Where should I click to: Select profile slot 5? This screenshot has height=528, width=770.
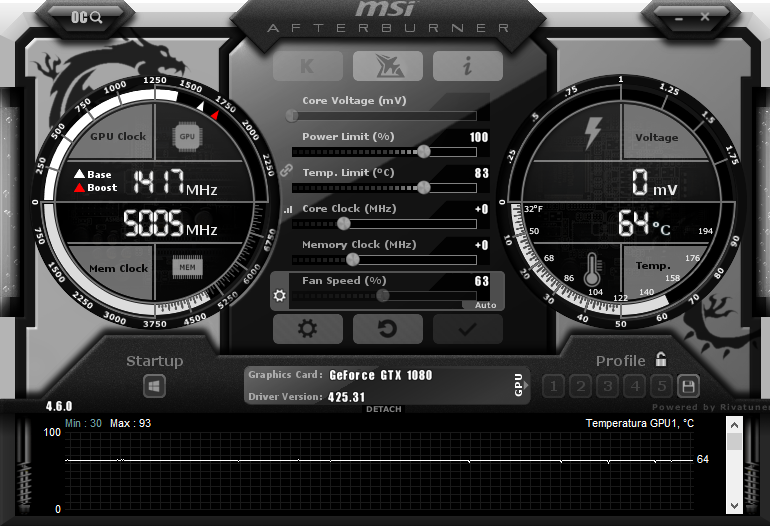click(x=661, y=387)
